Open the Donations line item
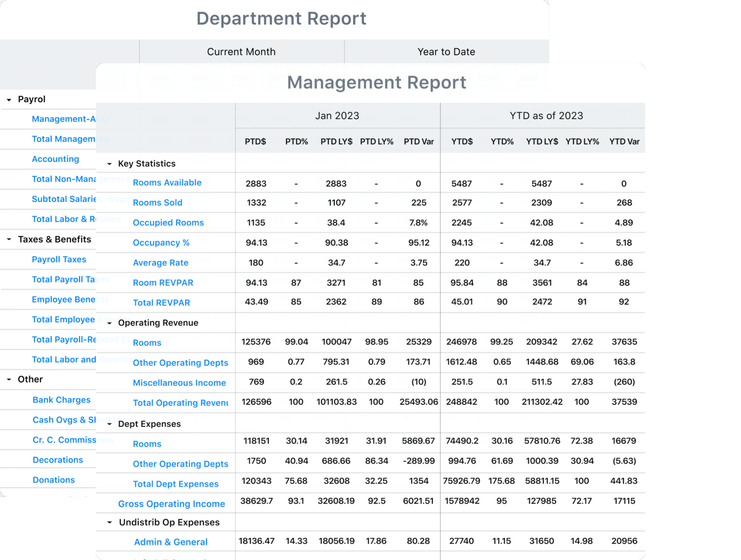 click(53, 480)
